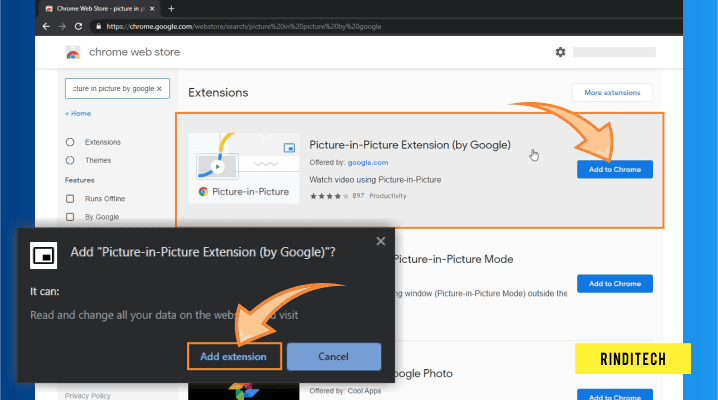Select the Extensions radio button
Screen dimensions: 718x400
click(x=70, y=142)
